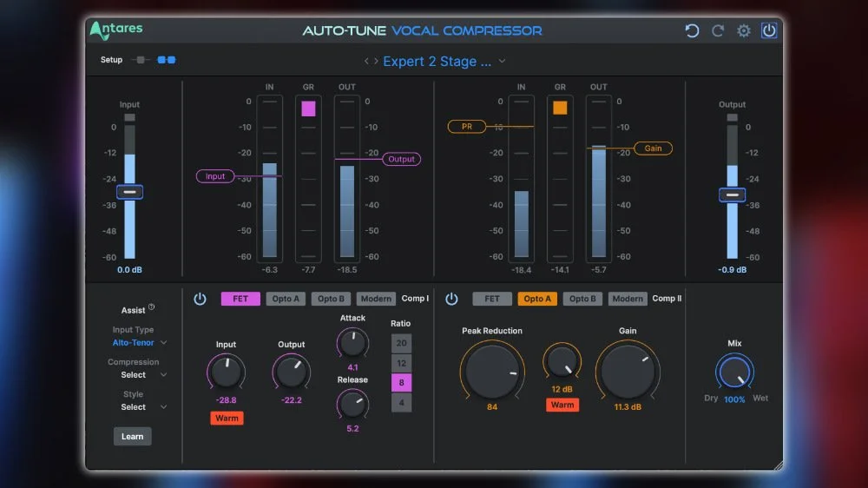Click the 4.1 attack value
Image resolution: width=868 pixels, height=488 pixels.
[352, 367]
